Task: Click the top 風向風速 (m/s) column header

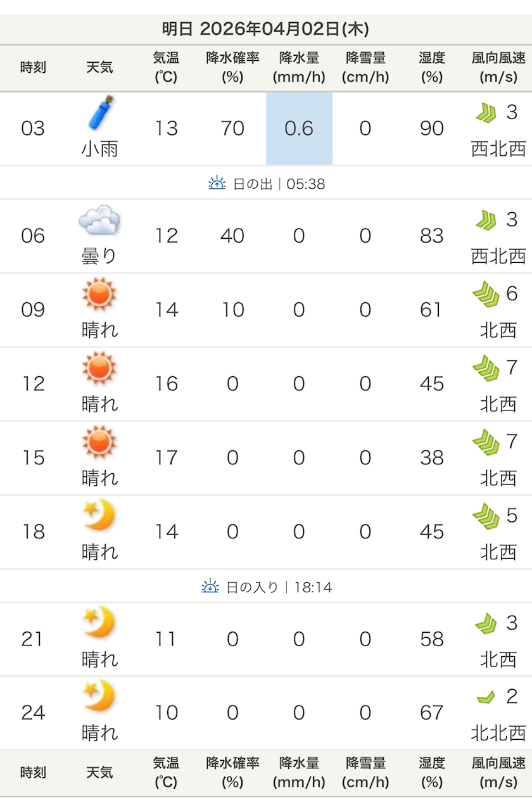Action: coord(498,68)
